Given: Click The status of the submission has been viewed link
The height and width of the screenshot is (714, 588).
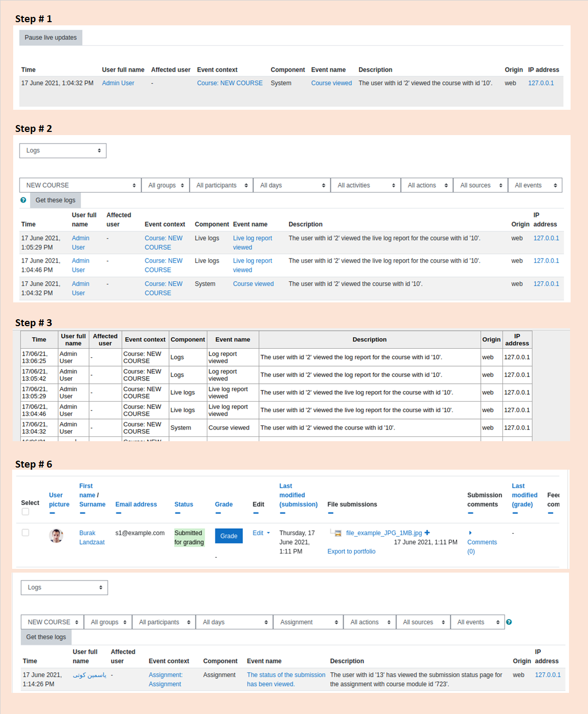Looking at the screenshot, I should click(x=286, y=680).
